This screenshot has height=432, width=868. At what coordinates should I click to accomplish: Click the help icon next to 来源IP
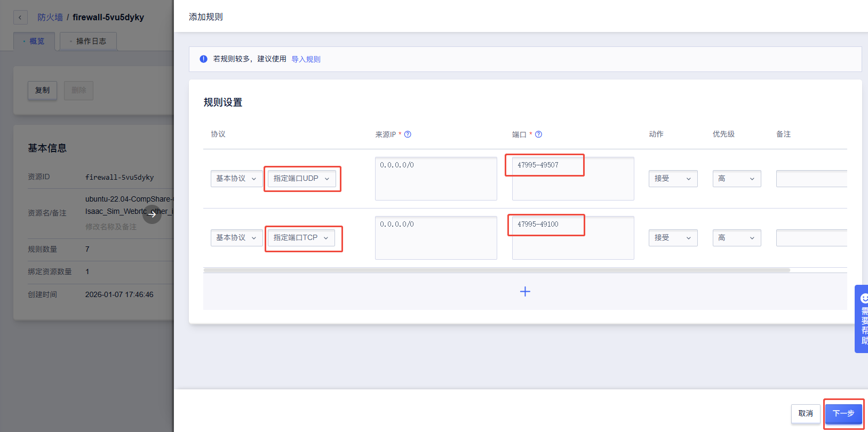(x=408, y=134)
